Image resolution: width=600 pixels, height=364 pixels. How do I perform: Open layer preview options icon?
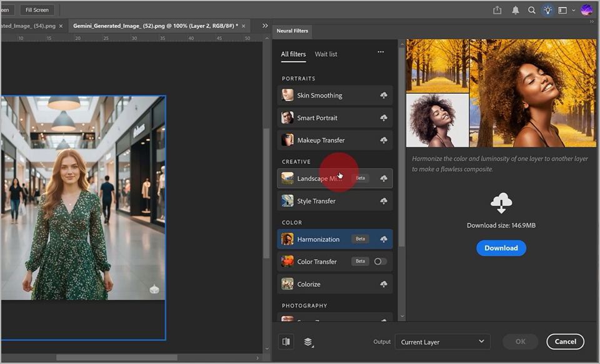(x=308, y=342)
